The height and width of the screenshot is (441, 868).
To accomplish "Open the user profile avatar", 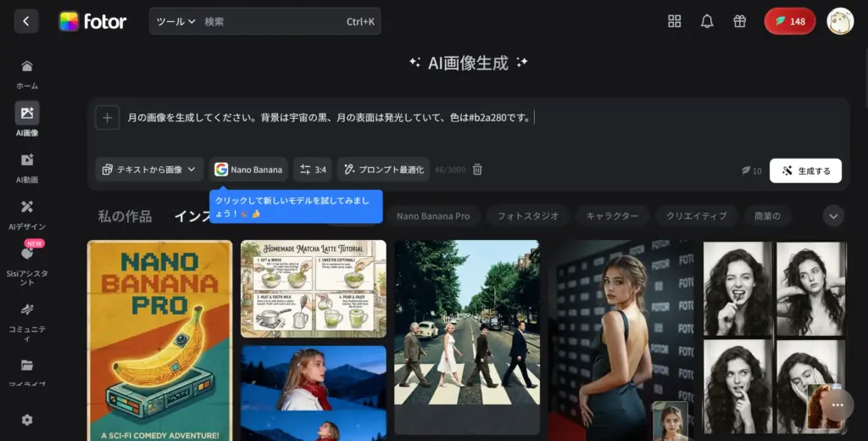I will 840,21.
